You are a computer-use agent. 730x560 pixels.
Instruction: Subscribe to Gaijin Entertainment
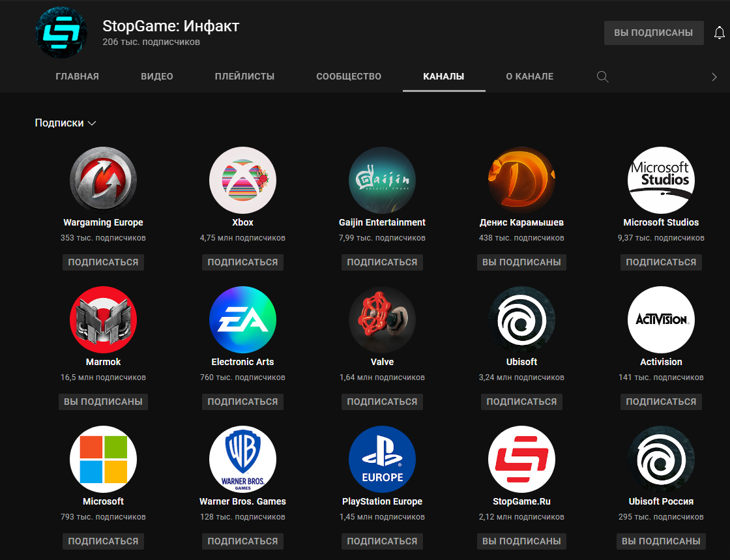(x=382, y=262)
